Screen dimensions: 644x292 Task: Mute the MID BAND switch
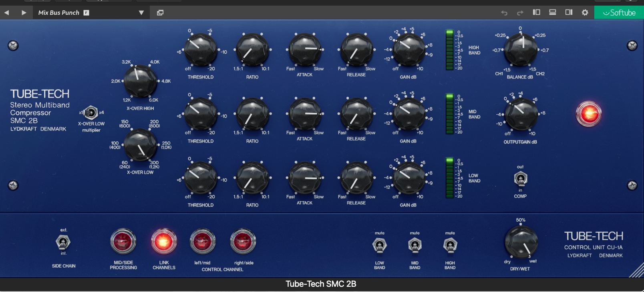pos(415,245)
